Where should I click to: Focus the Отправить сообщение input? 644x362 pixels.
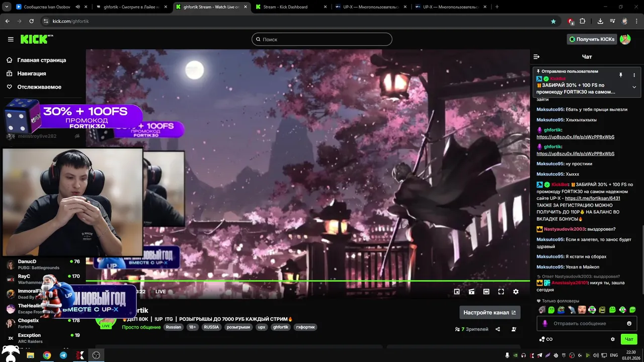587,323
